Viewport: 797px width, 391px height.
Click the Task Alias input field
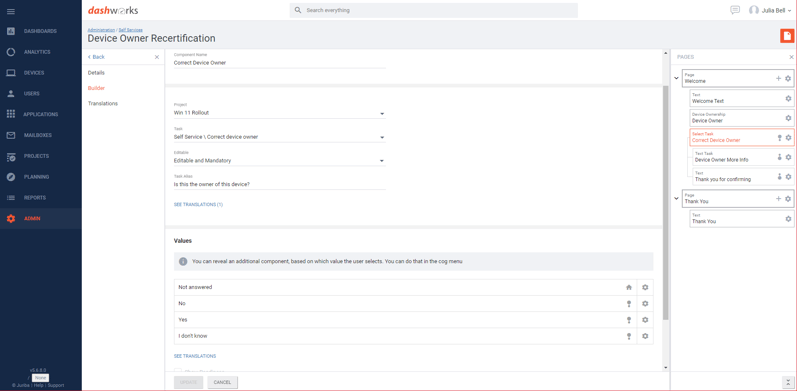pos(280,184)
